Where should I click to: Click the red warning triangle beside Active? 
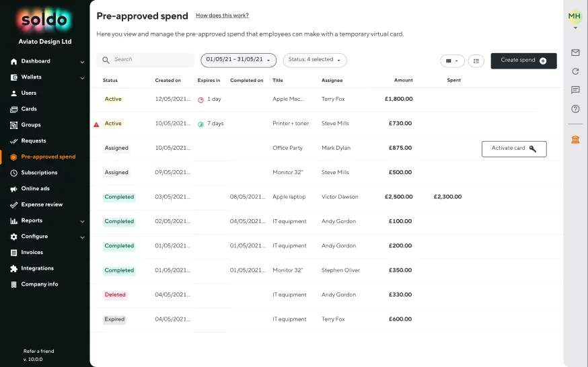coord(96,124)
